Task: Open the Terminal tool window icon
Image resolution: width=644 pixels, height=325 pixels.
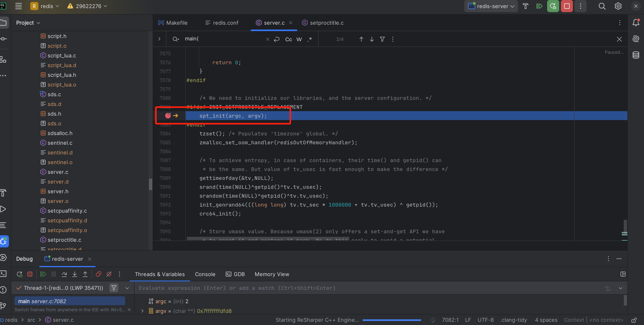Action: click(x=3, y=274)
